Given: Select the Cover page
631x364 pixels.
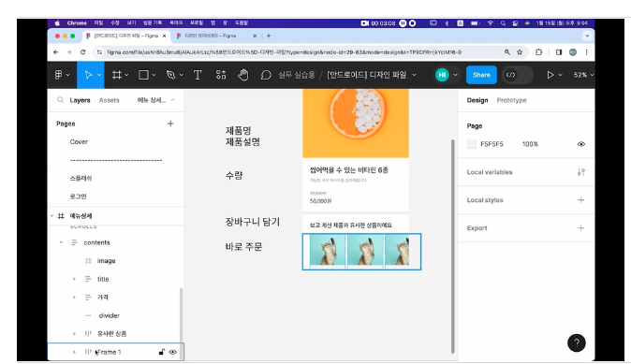Looking at the screenshot, I should pos(79,141).
